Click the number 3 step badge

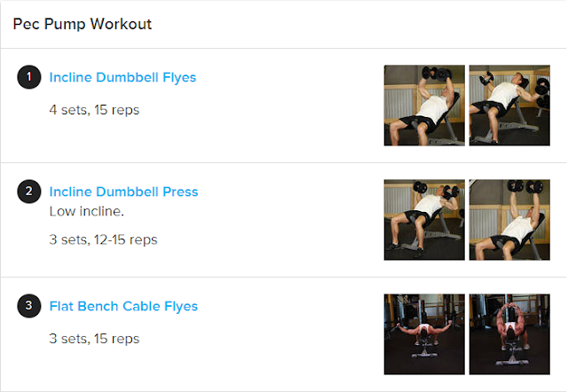(29, 307)
